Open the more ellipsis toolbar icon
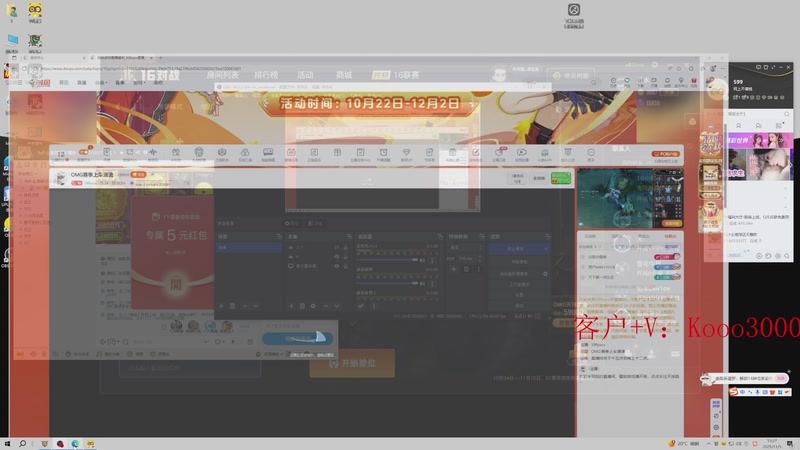 [x=591, y=153]
